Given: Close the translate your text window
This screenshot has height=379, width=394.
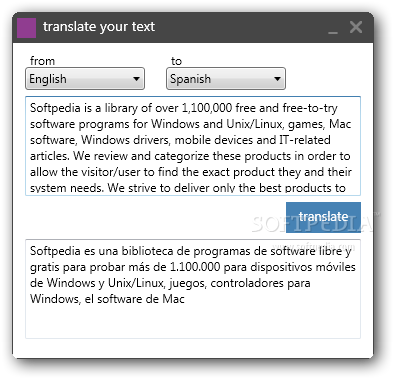Looking at the screenshot, I should (x=356, y=27).
